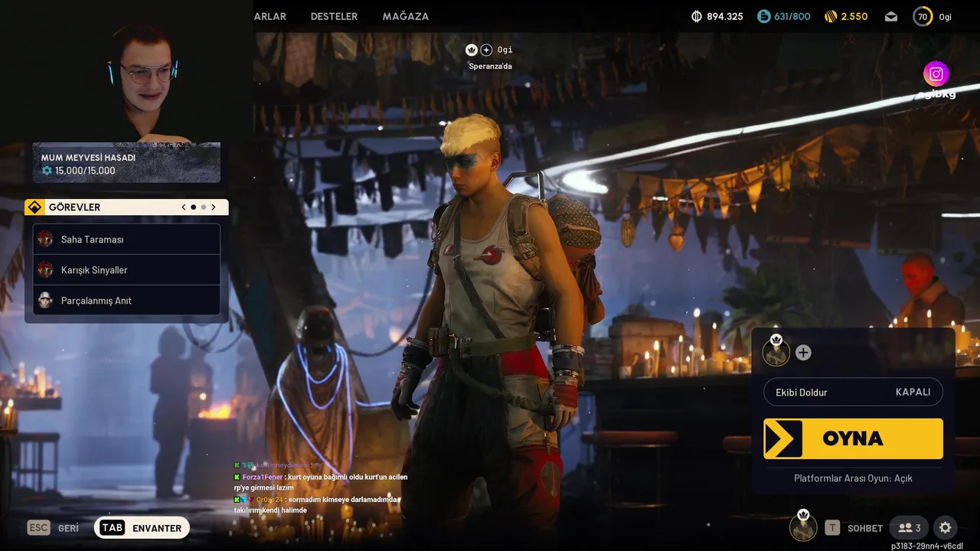980x551 pixels.
Task: Click the Instagram icon overlay
Action: tap(936, 74)
